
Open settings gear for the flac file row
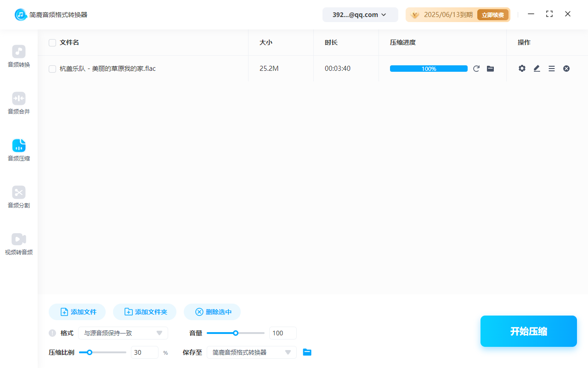point(522,68)
